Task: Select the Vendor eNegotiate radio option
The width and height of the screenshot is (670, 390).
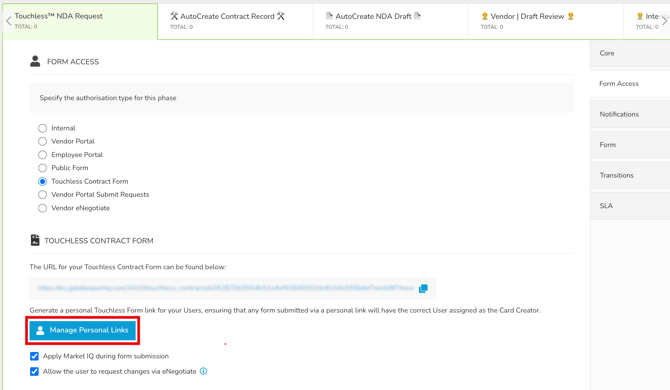Action: click(x=42, y=208)
